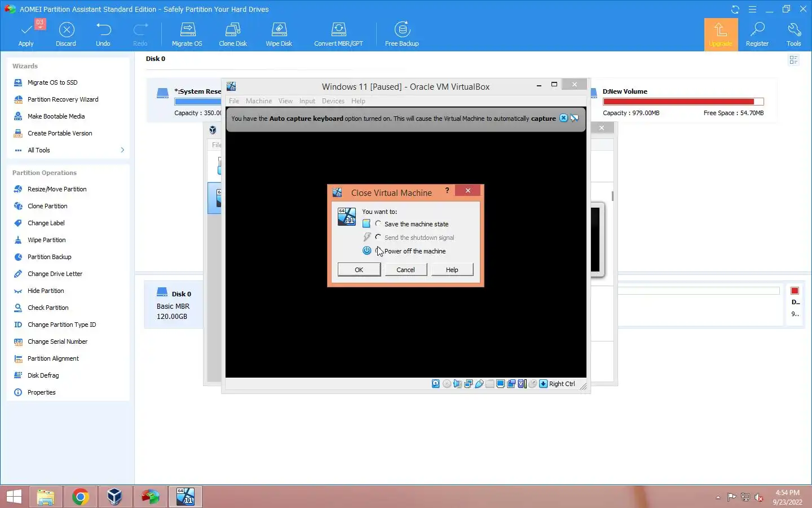Click audio indicator in VM status bar

tap(458, 384)
